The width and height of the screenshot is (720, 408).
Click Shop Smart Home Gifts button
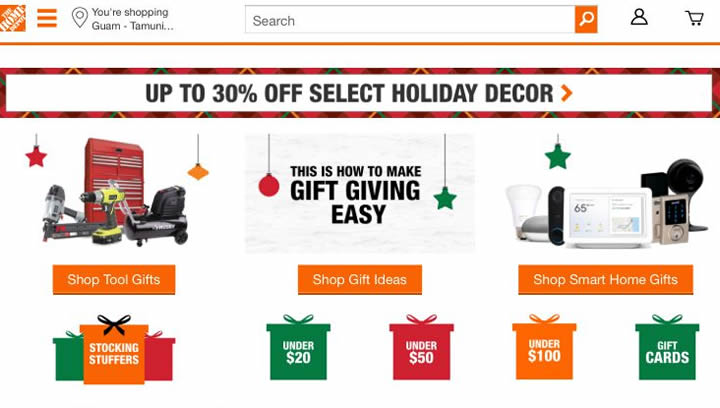pos(605,280)
